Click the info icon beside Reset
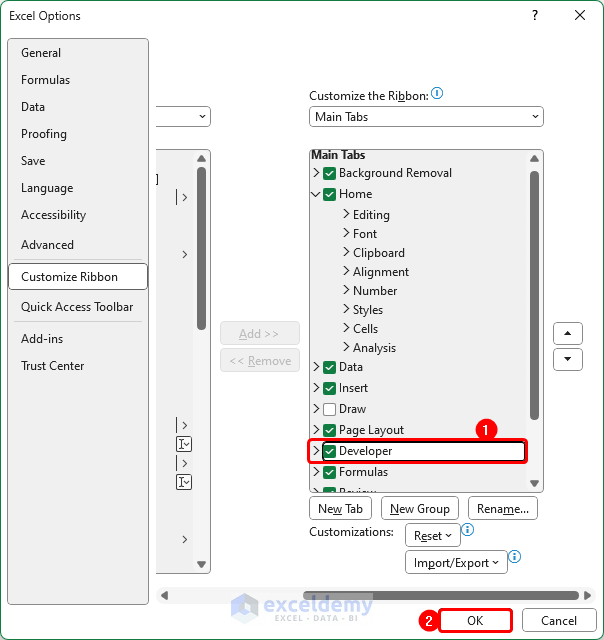 [468, 530]
